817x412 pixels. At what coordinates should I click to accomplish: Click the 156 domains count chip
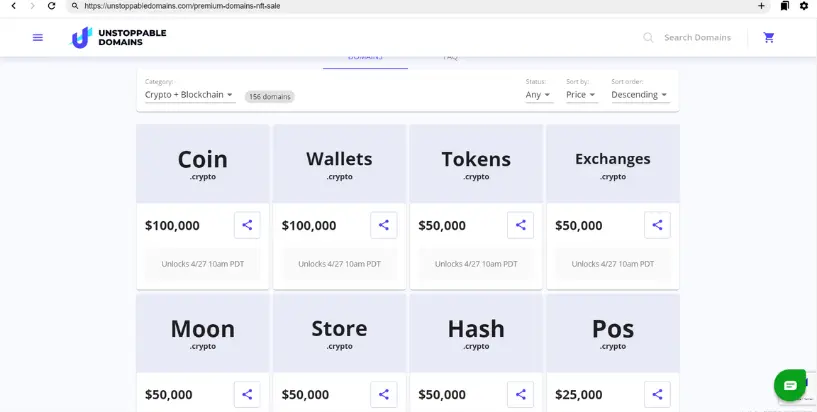point(269,96)
